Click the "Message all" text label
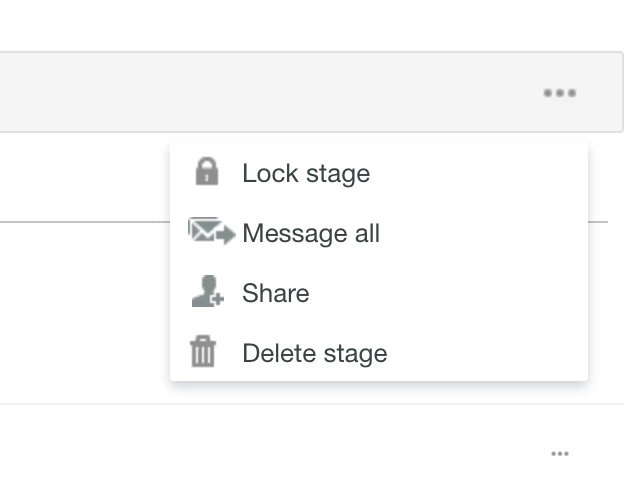 point(311,233)
